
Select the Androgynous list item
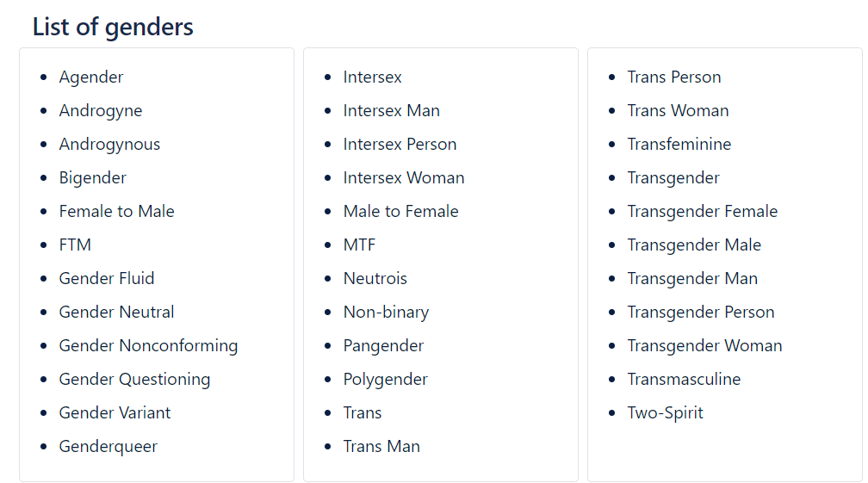(x=109, y=145)
